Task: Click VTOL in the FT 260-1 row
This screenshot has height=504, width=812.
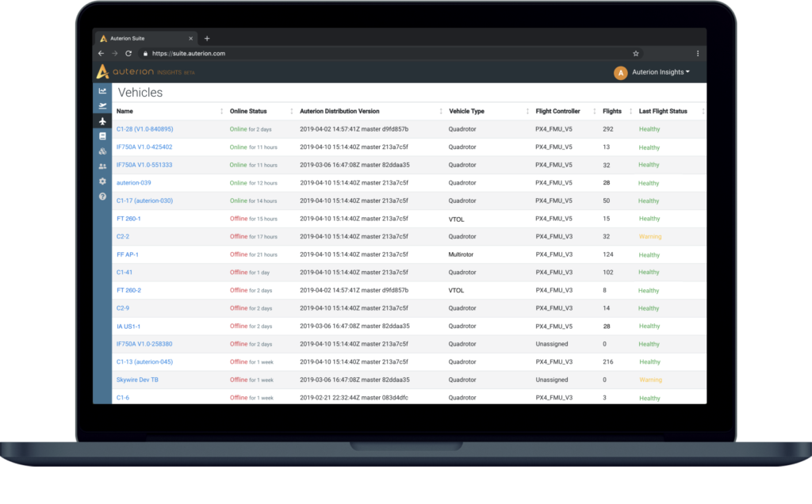Action: pyautogui.click(x=456, y=220)
